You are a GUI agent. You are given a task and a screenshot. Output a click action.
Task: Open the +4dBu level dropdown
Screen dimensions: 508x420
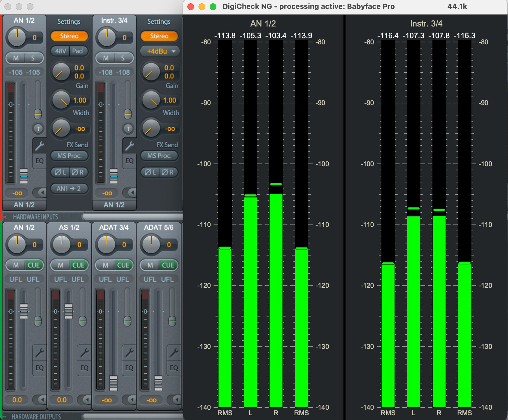(159, 51)
